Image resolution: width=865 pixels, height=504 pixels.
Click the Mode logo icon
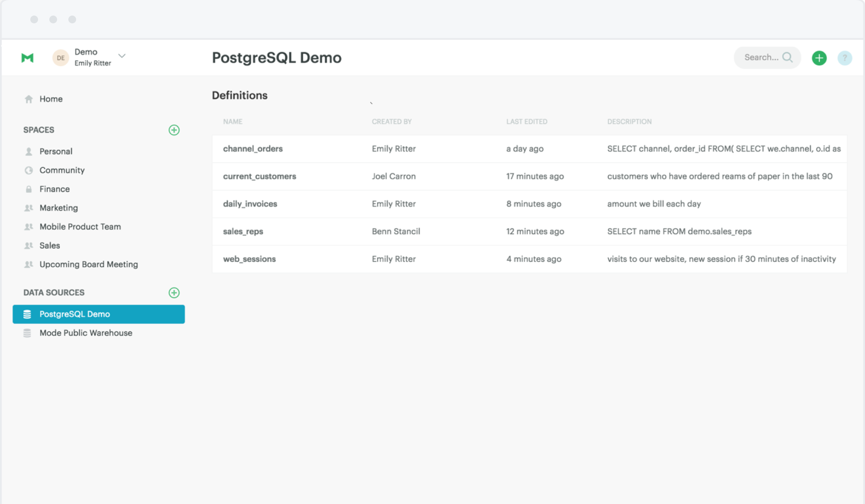(x=27, y=57)
